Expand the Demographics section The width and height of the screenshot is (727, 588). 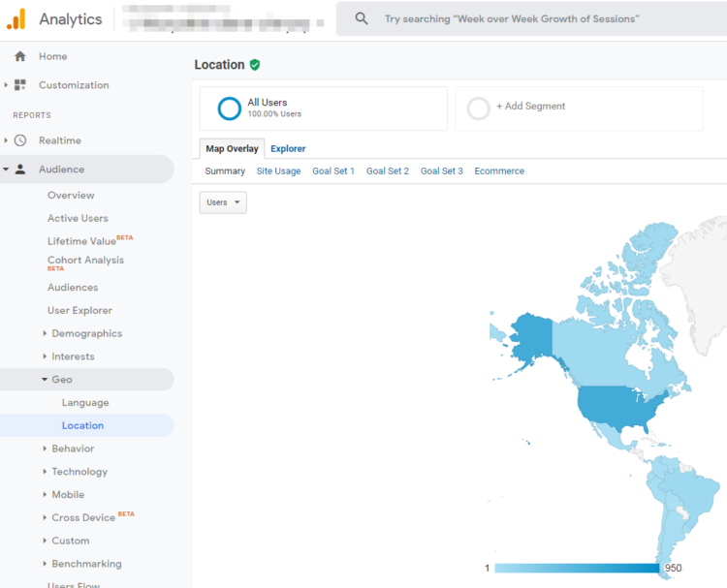[86, 333]
